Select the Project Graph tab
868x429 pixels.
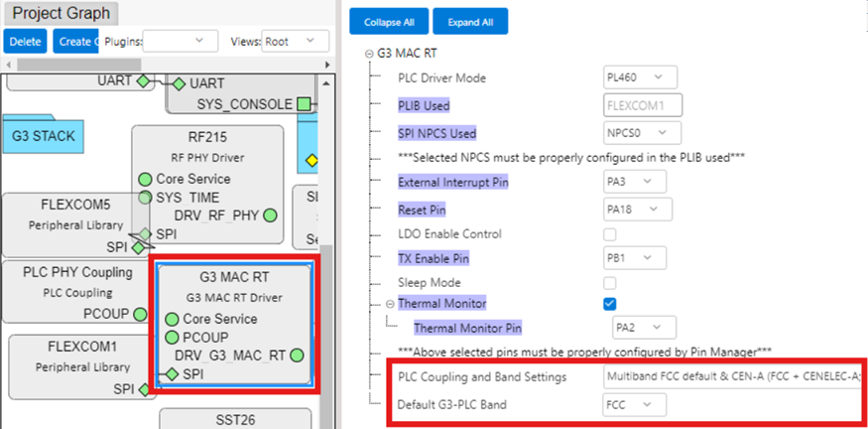(62, 14)
